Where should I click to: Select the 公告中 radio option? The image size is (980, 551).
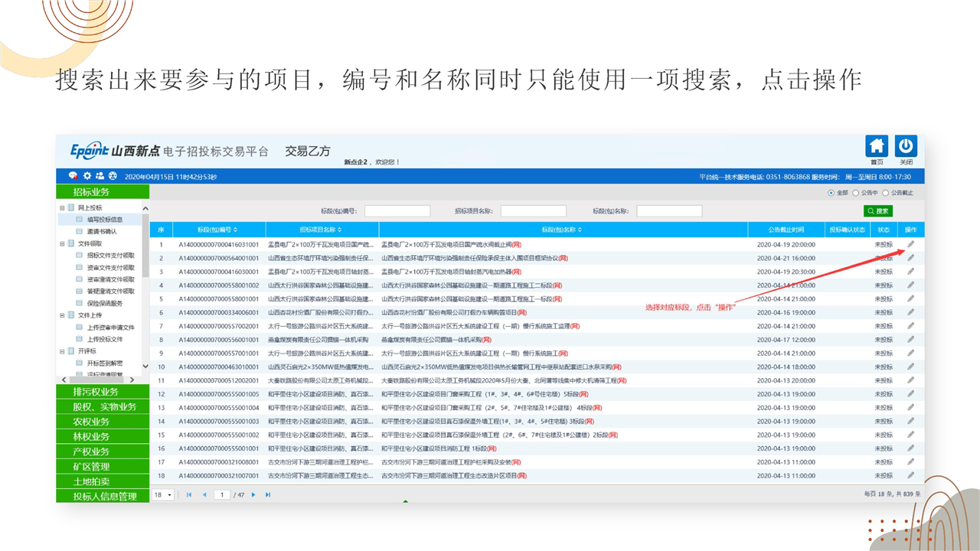tap(856, 193)
